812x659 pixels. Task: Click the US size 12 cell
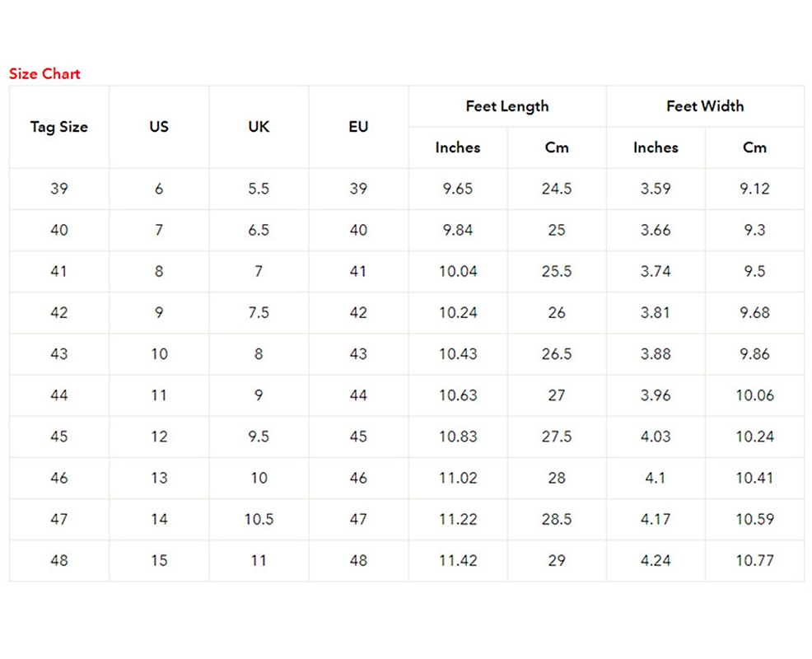[159, 437]
